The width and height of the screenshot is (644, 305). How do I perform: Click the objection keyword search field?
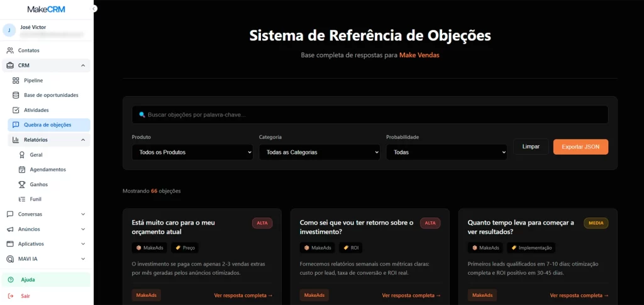pos(370,114)
